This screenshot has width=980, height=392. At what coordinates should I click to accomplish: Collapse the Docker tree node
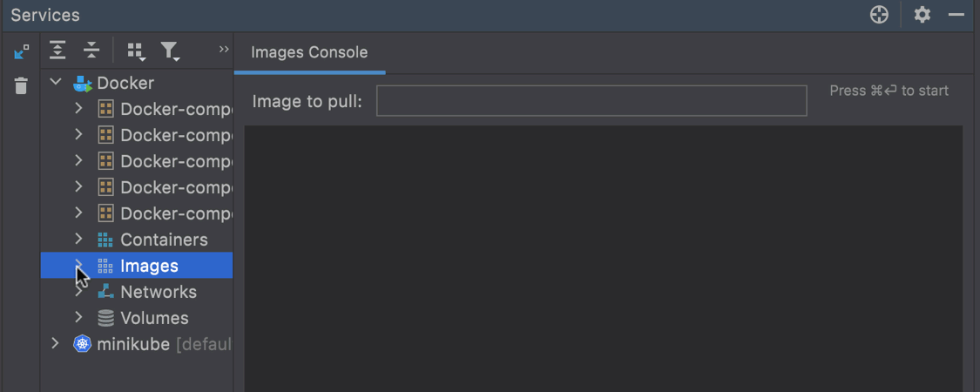tap(57, 83)
